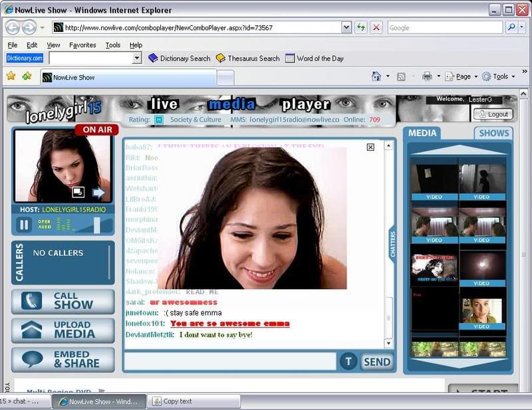The image size is (532, 410).
Task: Open text formatting with the T button
Action: [x=348, y=361]
